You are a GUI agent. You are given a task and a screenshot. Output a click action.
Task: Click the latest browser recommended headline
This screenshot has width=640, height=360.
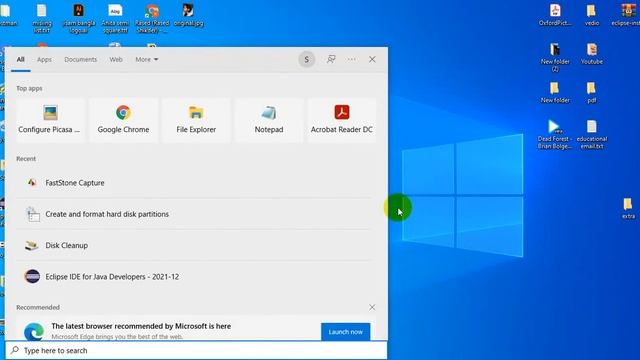pyautogui.click(x=141, y=326)
